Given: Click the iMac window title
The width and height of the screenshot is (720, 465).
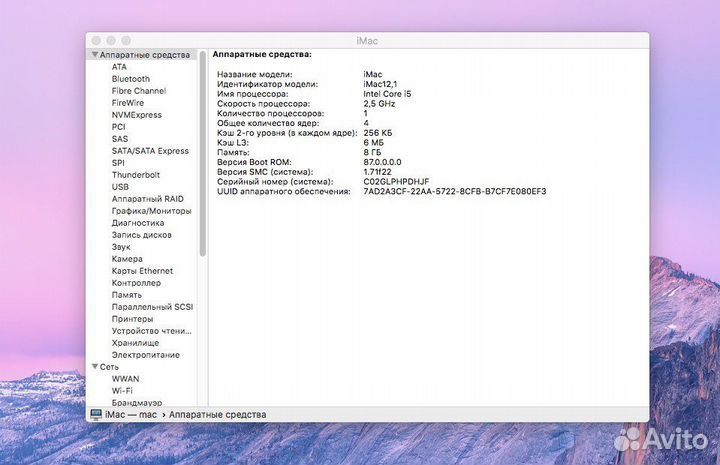Looking at the screenshot, I should coord(367,41).
